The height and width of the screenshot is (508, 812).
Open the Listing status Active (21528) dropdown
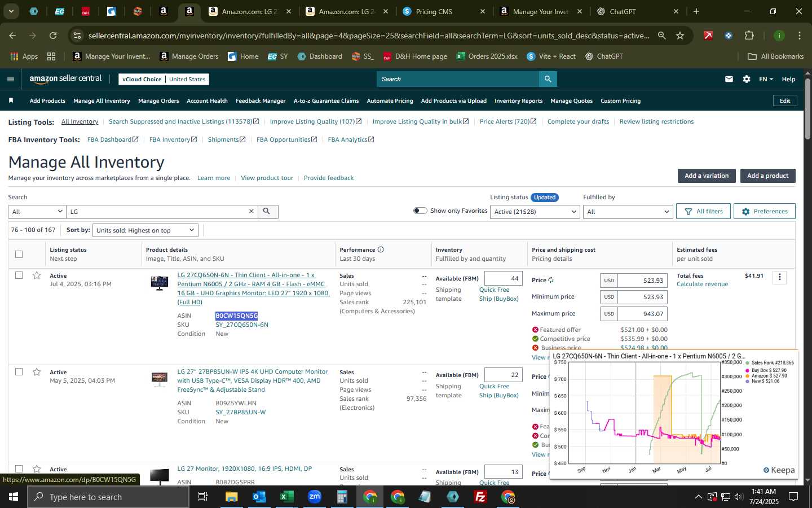[535, 212]
